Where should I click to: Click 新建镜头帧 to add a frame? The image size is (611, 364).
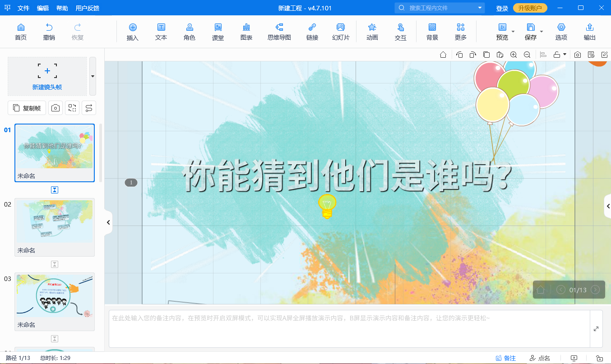tap(47, 76)
